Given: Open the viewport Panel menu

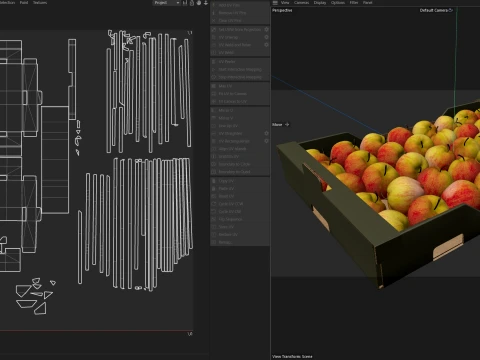Looking at the screenshot, I should coord(367,3).
